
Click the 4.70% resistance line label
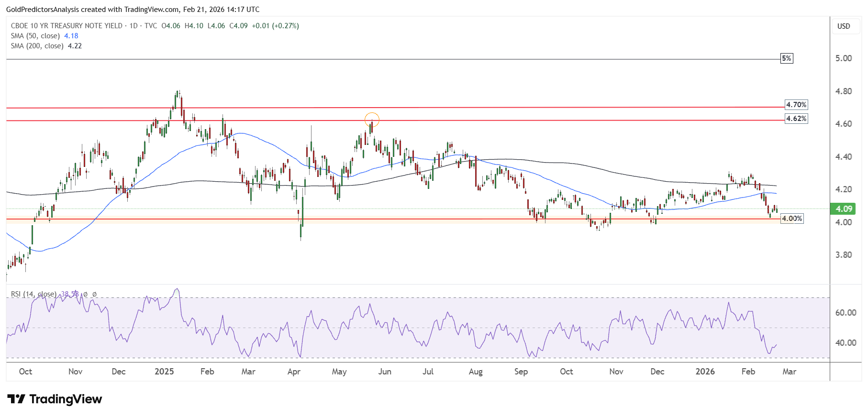(797, 105)
